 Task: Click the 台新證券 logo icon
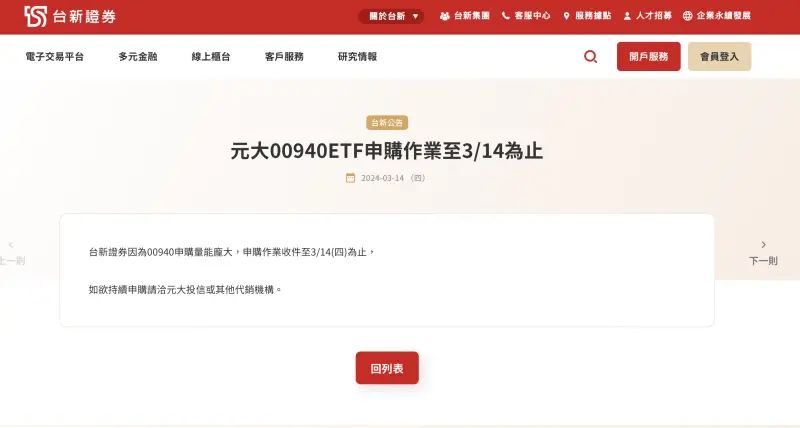[35, 16]
